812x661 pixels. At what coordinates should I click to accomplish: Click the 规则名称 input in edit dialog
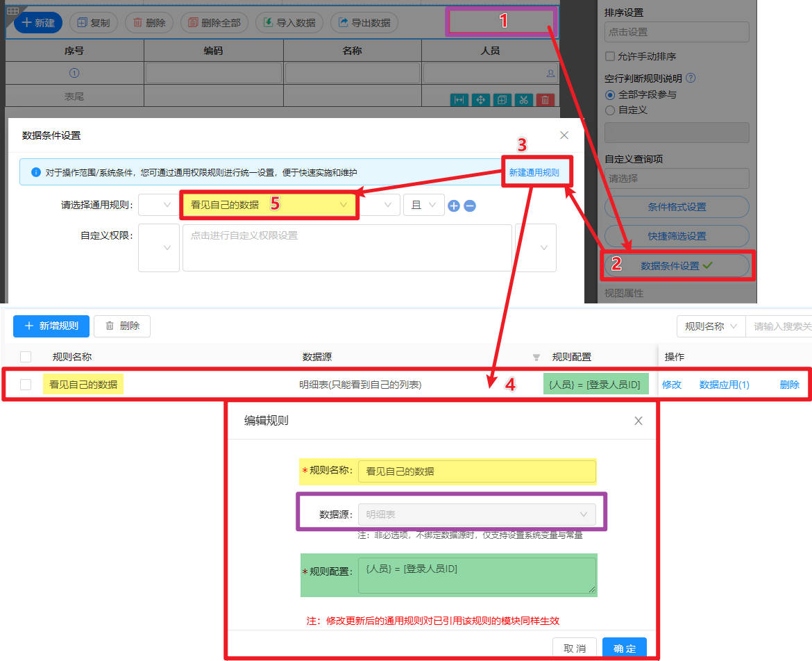tap(476, 471)
